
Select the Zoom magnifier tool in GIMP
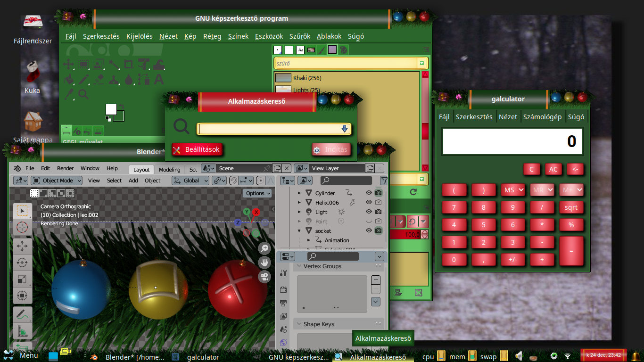click(x=83, y=94)
